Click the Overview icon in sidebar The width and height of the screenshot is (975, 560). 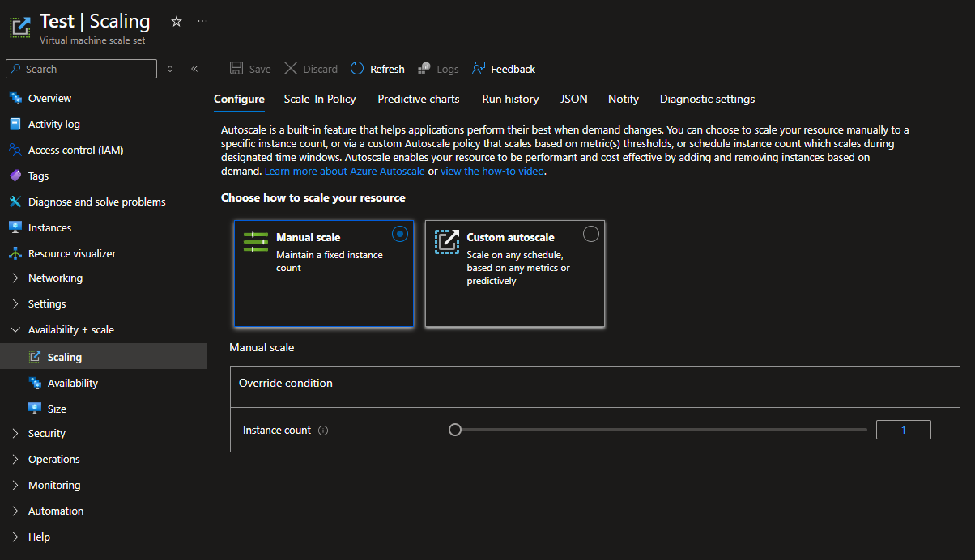point(15,98)
